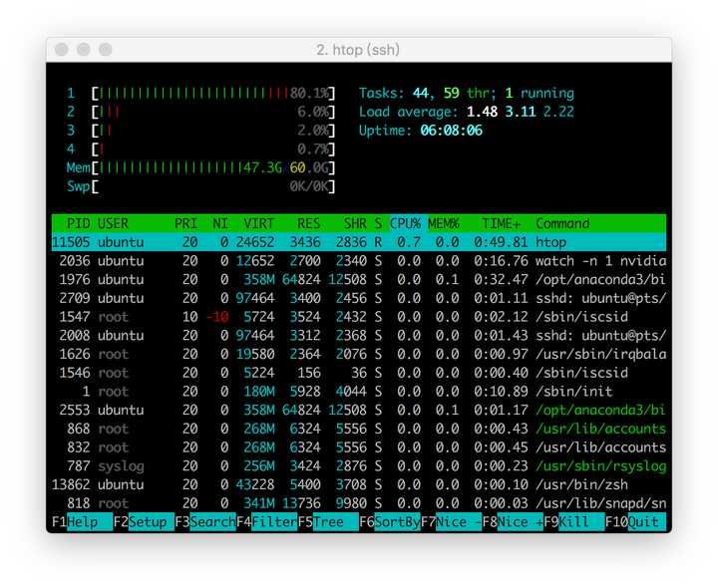Select anaconda3 thread row PID 2553
Viewport: 718px width, 588px height.
point(359,410)
